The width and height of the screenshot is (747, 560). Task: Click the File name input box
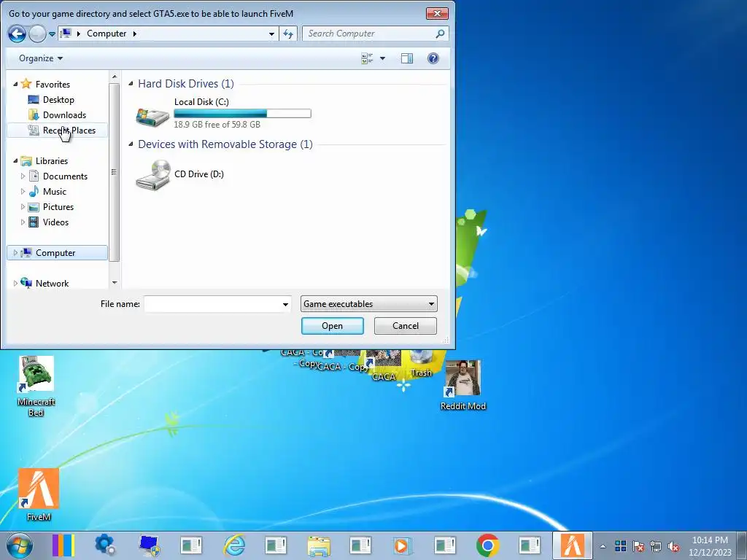[x=212, y=304]
